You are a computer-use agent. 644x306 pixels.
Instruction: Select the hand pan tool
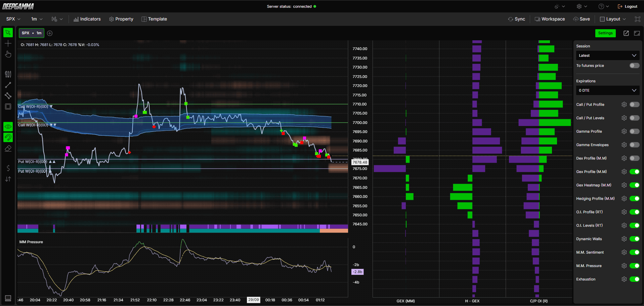click(8, 54)
